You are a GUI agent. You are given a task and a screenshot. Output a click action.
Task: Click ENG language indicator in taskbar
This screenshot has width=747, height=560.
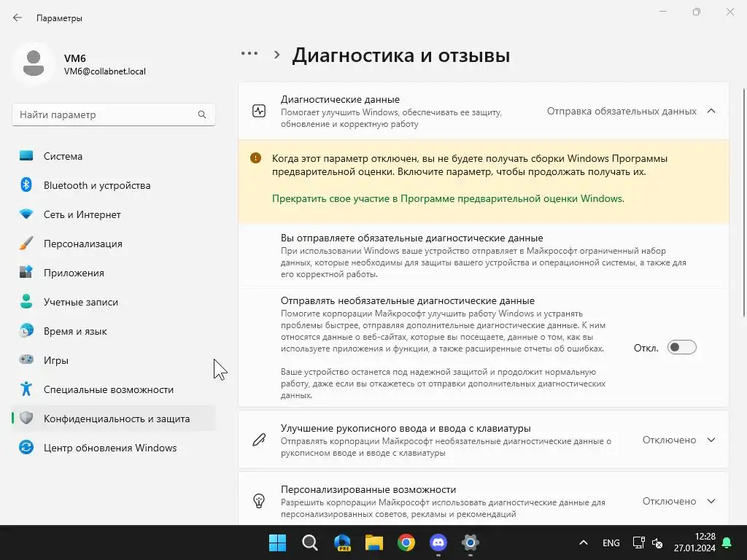[x=611, y=542]
